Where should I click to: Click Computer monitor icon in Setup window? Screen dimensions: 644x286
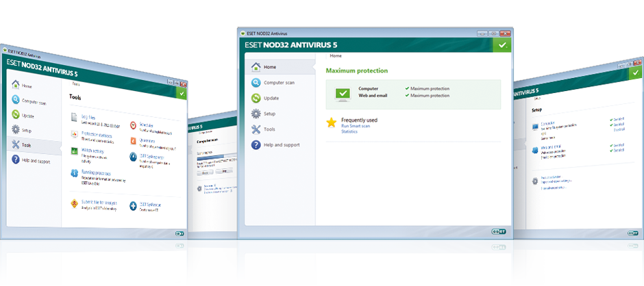click(535, 127)
